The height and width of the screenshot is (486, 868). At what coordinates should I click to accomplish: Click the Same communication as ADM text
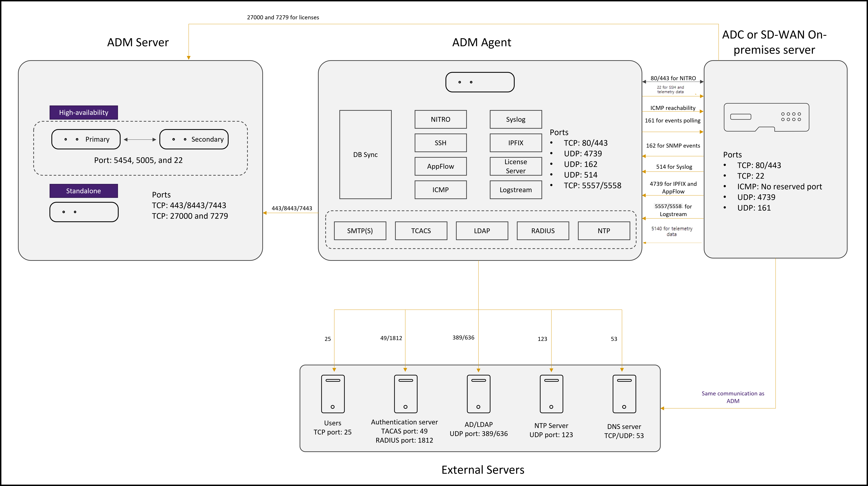click(733, 397)
